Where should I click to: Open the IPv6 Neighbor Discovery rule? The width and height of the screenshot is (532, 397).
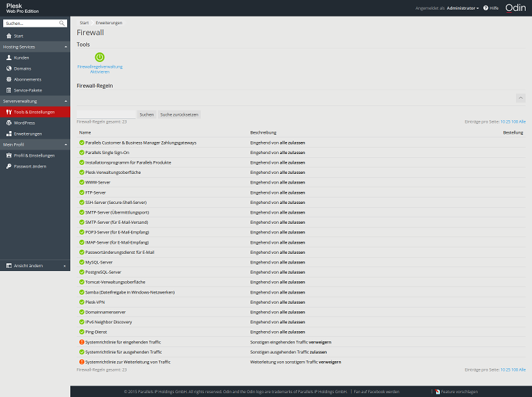click(x=109, y=322)
